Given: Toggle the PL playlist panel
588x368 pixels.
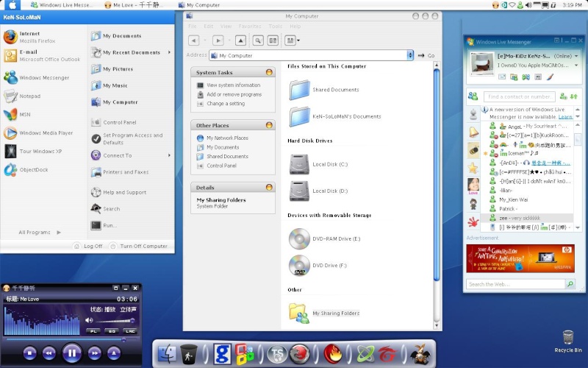Looking at the screenshot, I should [x=93, y=330].
